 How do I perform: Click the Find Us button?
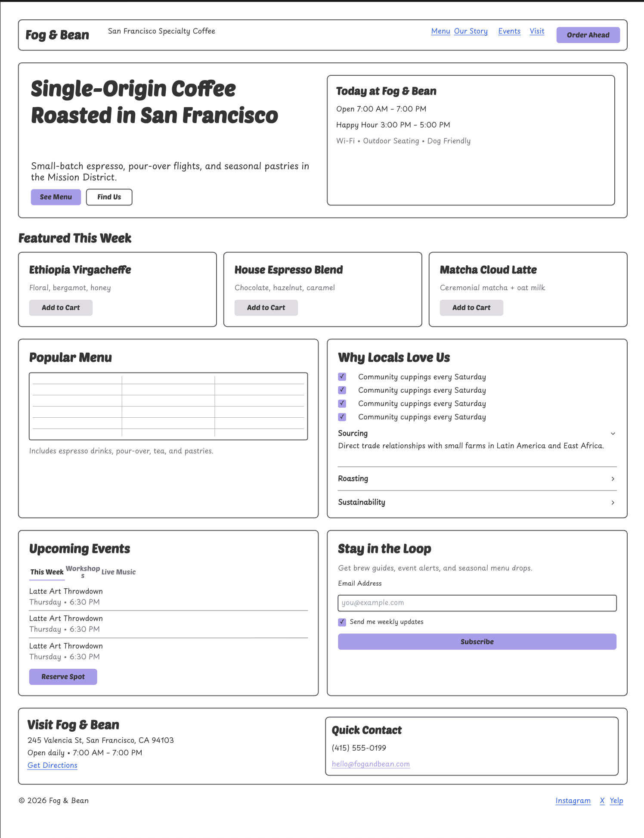click(109, 197)
